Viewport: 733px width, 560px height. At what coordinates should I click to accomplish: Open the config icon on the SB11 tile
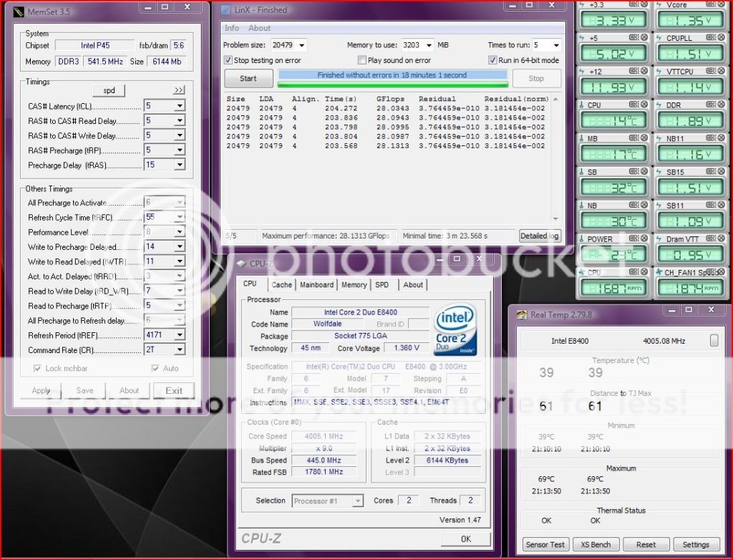(711, 205)
